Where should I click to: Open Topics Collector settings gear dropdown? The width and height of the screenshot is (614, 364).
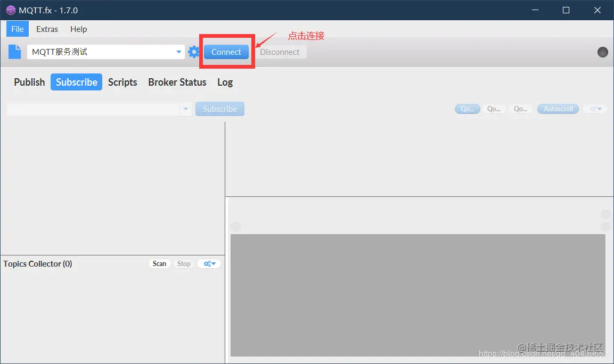coord(209,263)
